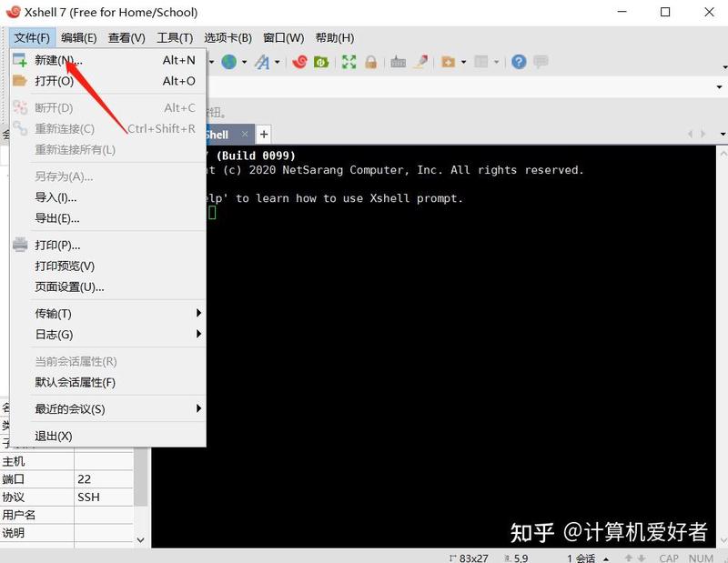728x563 pixels.
Task: Open help with the blue question mark icon
Action: (519, 62)
